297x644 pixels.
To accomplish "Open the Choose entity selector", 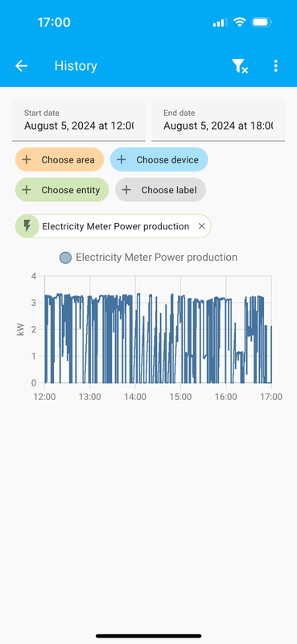I will 62,190.
